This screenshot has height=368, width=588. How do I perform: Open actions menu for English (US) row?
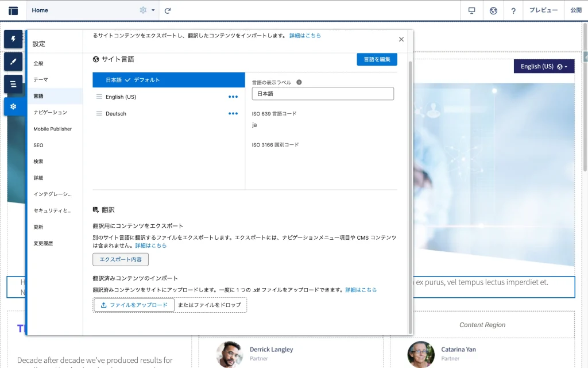click(233, 97)
